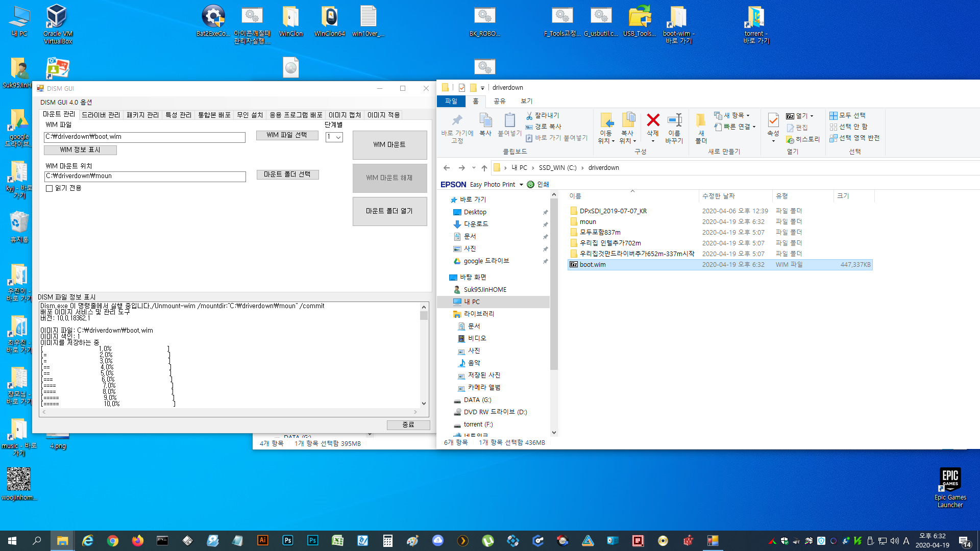The height and width of the screenshot is (551, 980).
Task: Select the boot.wim file row
Action: [x=720, y=265]
